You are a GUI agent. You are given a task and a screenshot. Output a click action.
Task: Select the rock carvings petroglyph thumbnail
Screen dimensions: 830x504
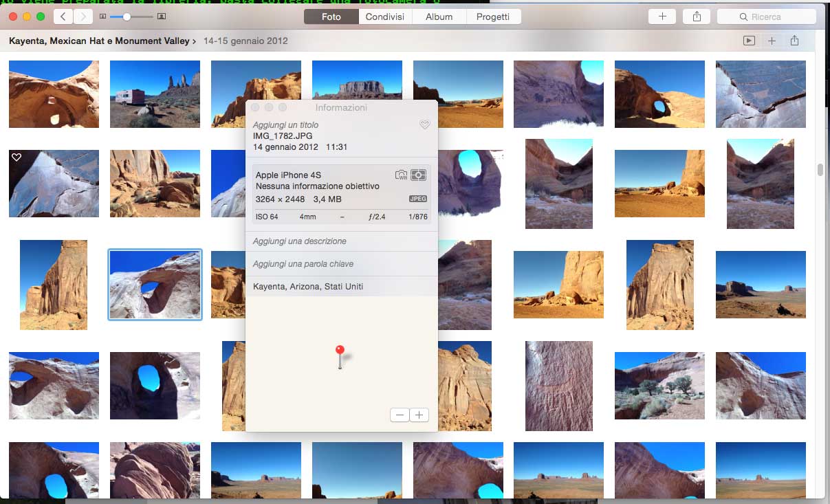[x=559, y=386]
